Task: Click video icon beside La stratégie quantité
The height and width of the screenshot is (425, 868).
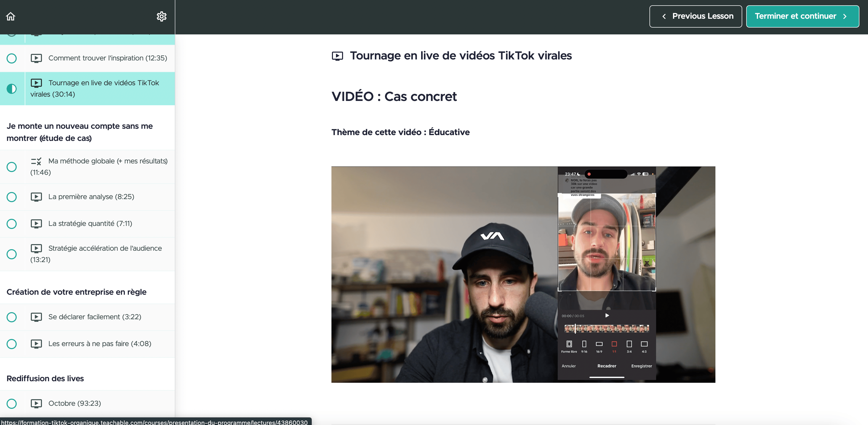Action: 36,224
